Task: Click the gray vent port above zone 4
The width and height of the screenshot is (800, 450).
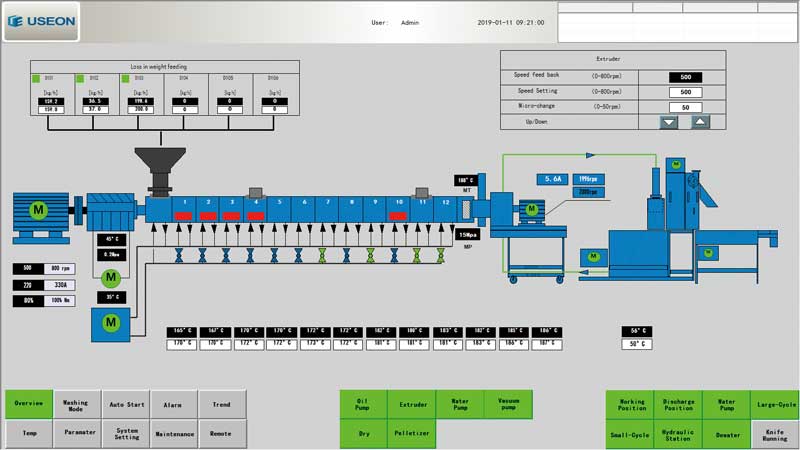Action: coord(256,192)
